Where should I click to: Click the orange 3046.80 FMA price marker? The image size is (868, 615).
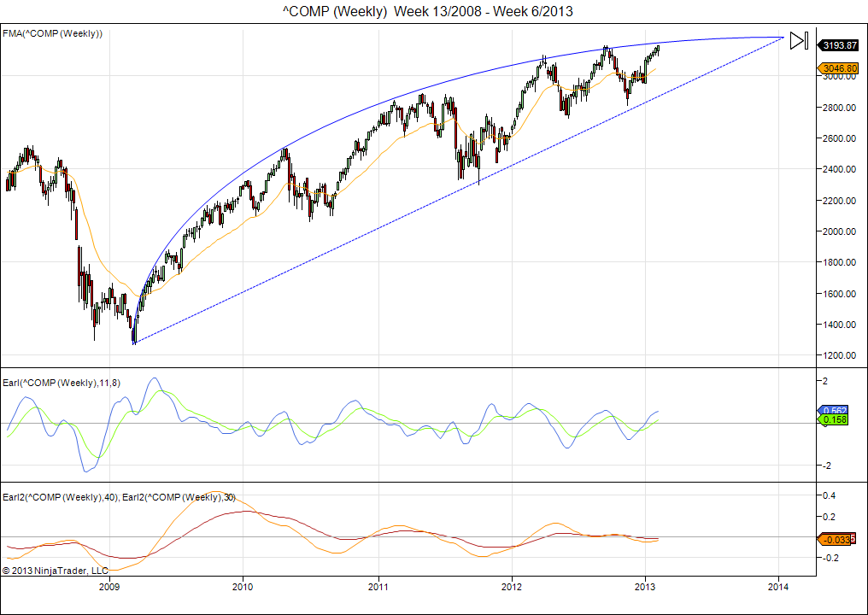pyautogui.click(x=840, y=67)
